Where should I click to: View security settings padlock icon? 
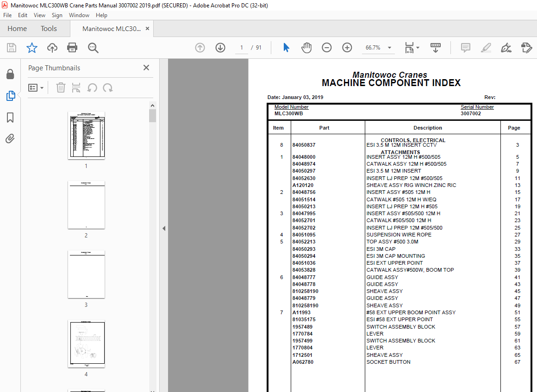[x=10, y=75]
